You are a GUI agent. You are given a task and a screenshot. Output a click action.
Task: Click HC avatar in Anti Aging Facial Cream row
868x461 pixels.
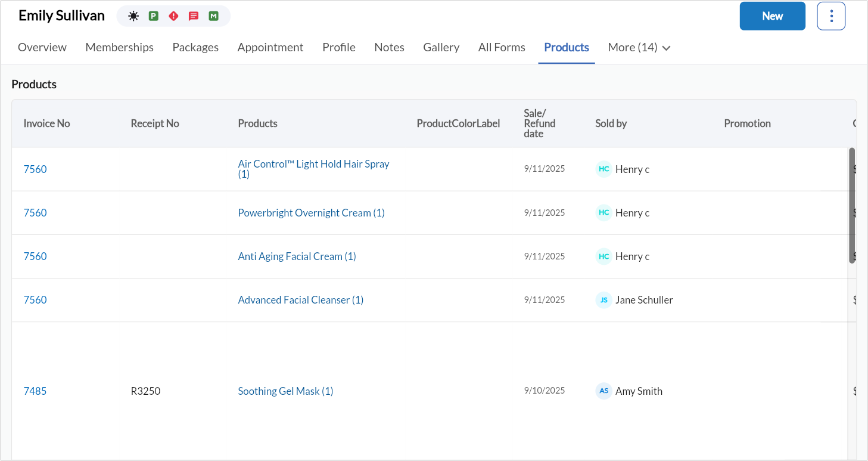pyautogui.click(x=603, y=256)
